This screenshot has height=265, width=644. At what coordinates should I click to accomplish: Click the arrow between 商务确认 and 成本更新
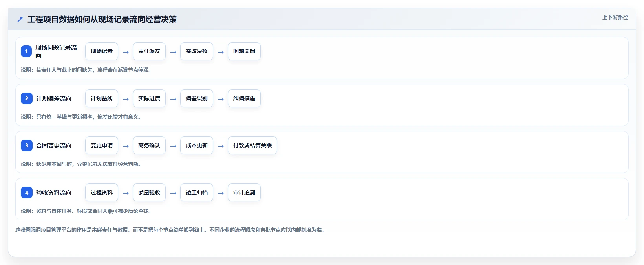point(173,146)
